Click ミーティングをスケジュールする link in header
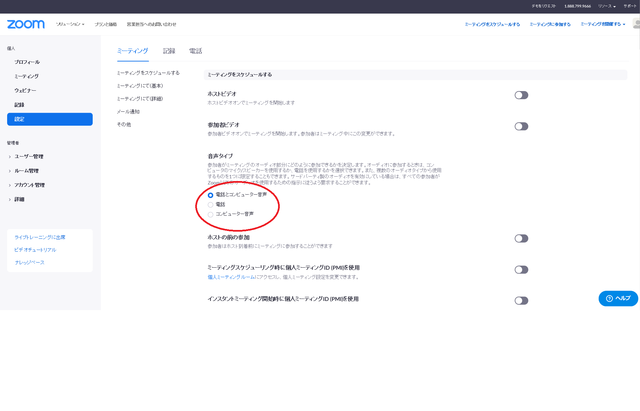Viewport: 640px width, 411px height. coord(492,23)
